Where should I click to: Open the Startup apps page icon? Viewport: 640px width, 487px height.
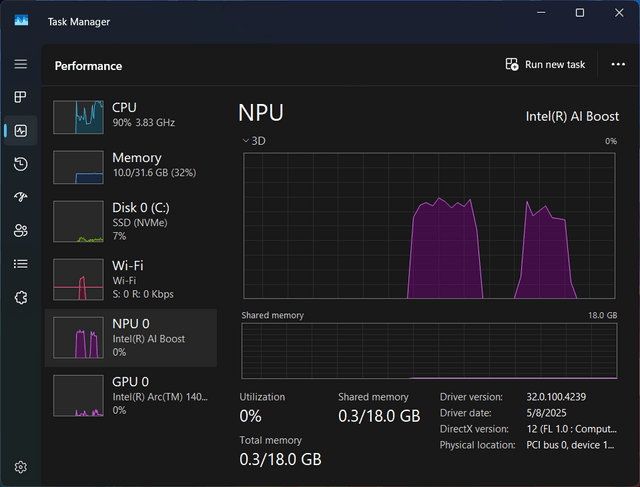pos(20,197)
